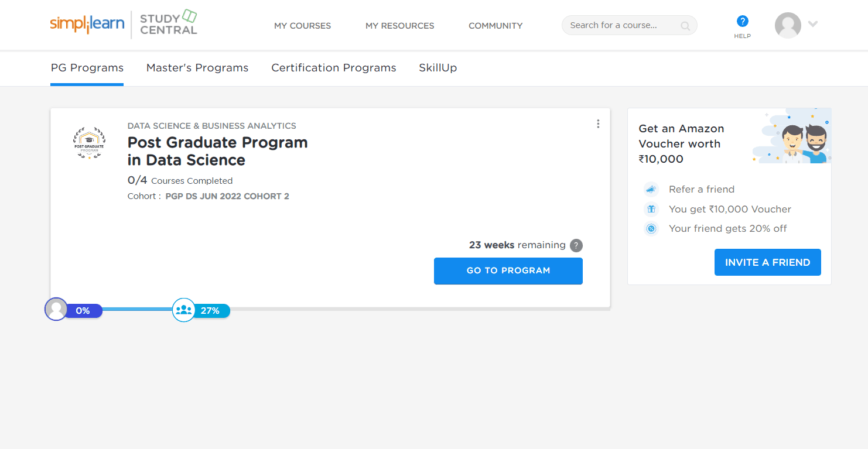The width and height of the screenshot is (868, 449).
Task: Click your progress avatar marker
Action: click(x=56, y=309)
